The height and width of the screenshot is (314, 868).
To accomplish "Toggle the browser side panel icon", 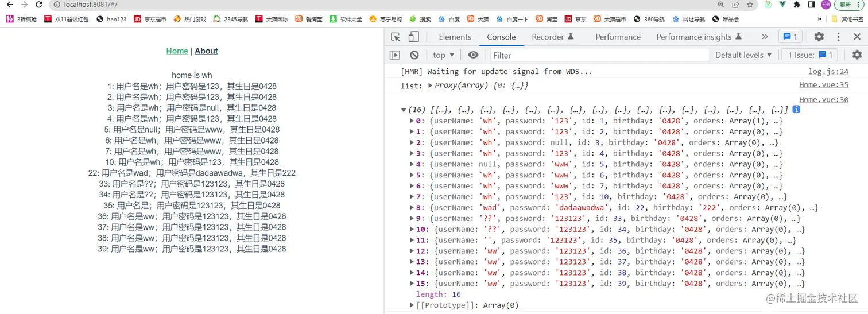I will coord(811,5).
